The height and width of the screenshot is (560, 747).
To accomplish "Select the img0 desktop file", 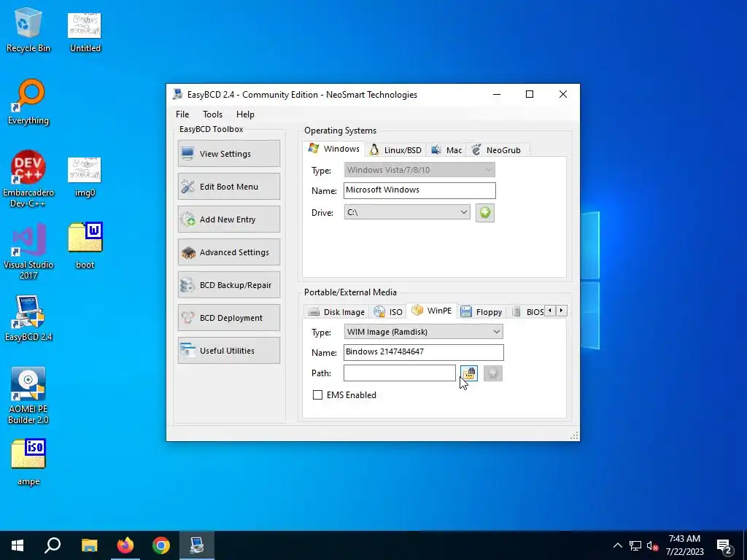I will click(x=85, y=176).
